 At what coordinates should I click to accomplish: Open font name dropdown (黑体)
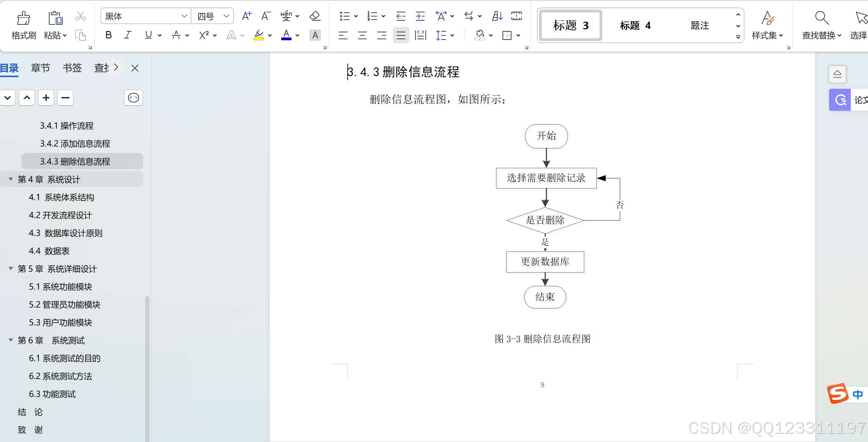click(x=184, y=16)
